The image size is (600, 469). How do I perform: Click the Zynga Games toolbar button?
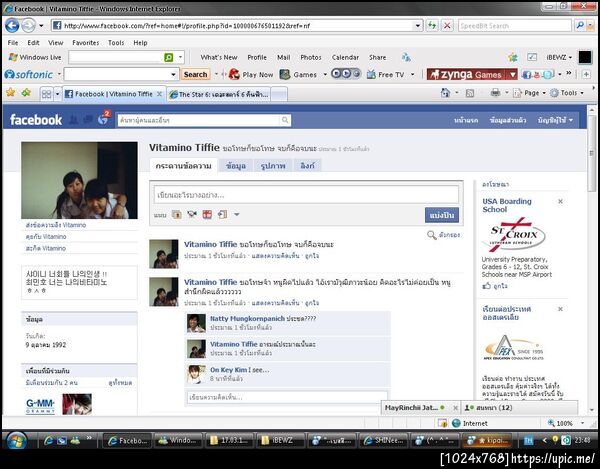coord(466,74)
